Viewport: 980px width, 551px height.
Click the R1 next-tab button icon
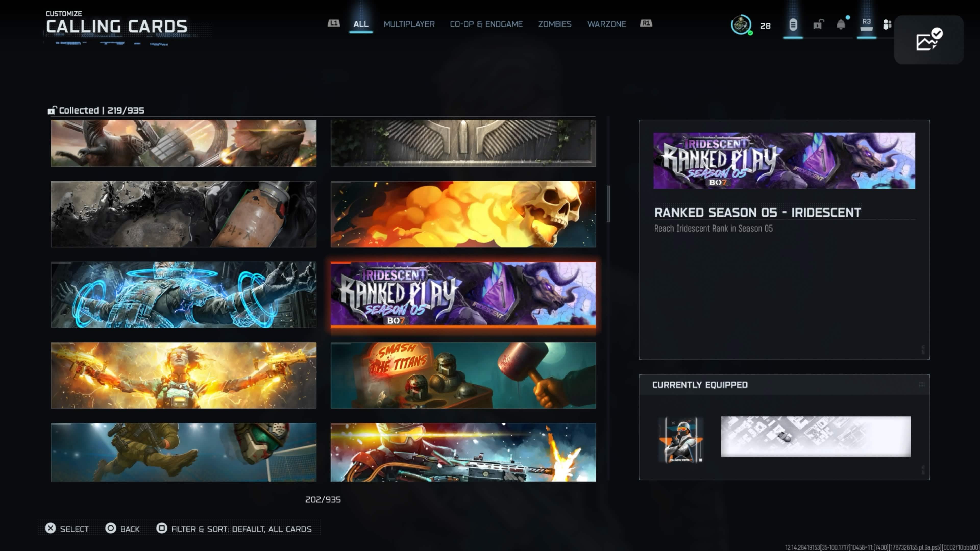(x=646, y=23)
